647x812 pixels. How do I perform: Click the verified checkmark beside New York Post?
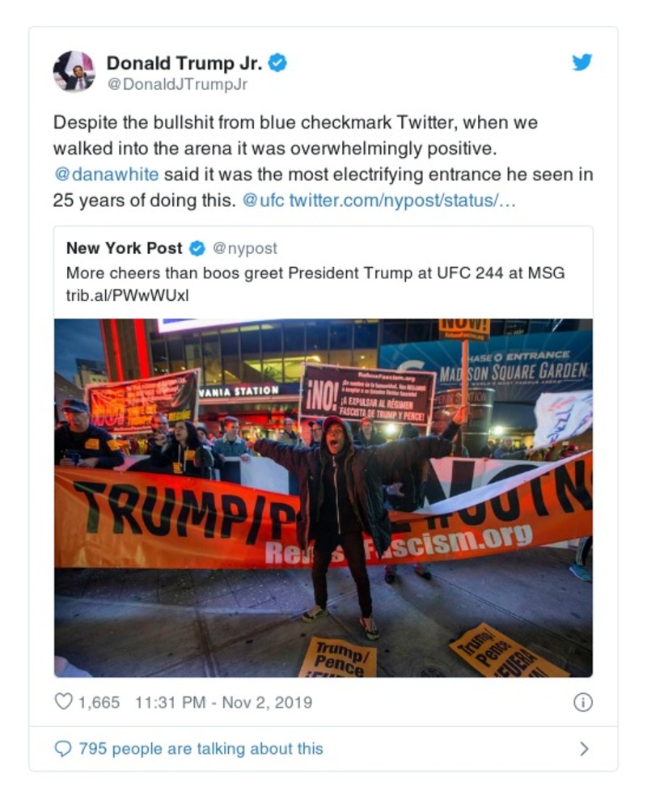coord(198,248)
